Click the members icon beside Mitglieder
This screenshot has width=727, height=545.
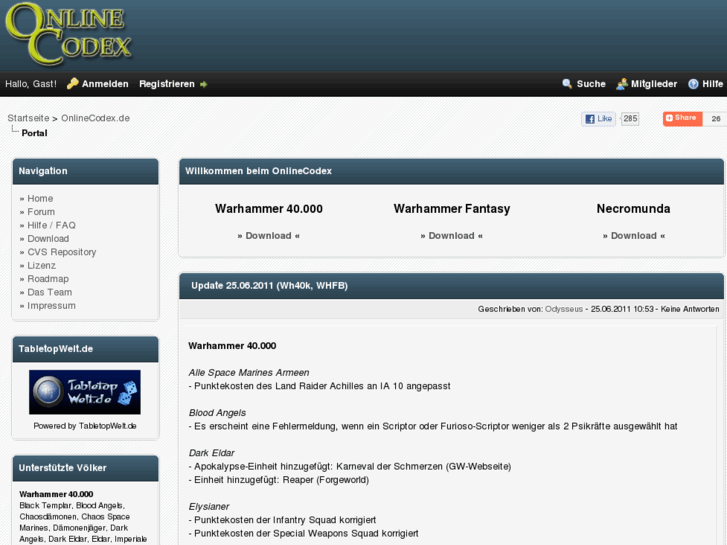coord(621,84)
